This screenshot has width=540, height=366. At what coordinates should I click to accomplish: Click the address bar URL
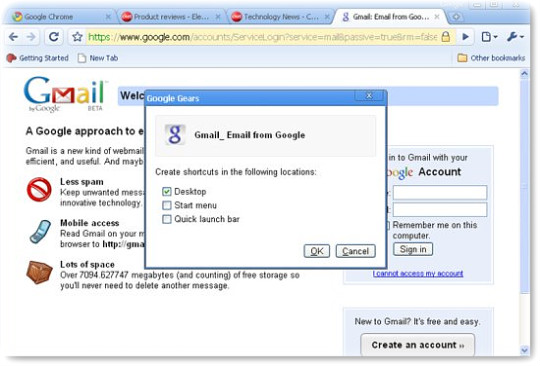(262, 36)
